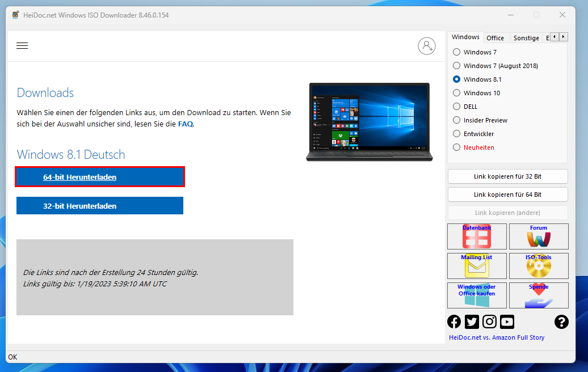Viewport: 588px width, 372px height.
Task: Click Link kopieren für 32 Bit
Action: (x=508, y=176)
